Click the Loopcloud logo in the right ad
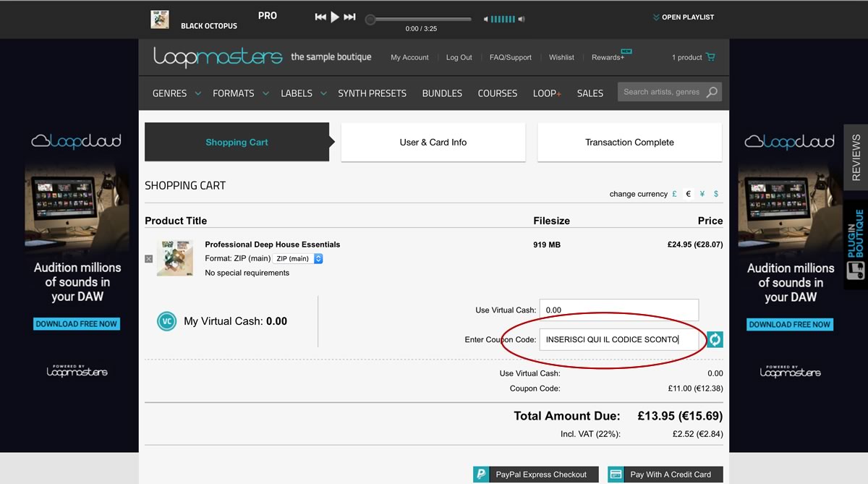The height and width of the screenshot is (484, 868). [x=789, y=141]
